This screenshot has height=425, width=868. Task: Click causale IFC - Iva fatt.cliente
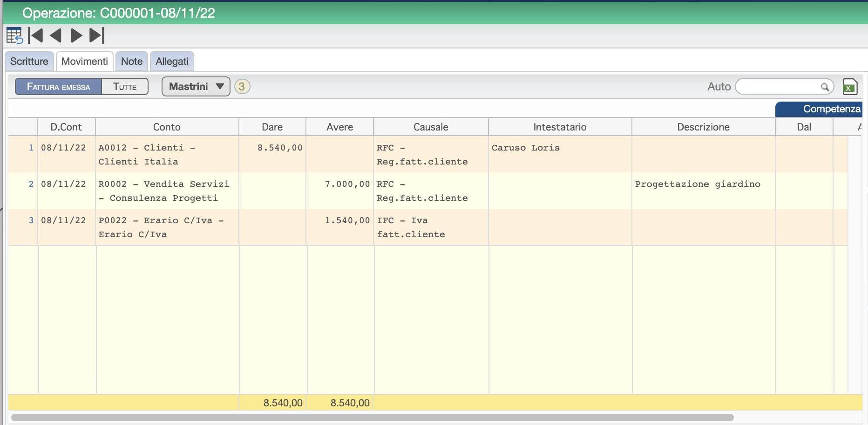click(411, 227)
